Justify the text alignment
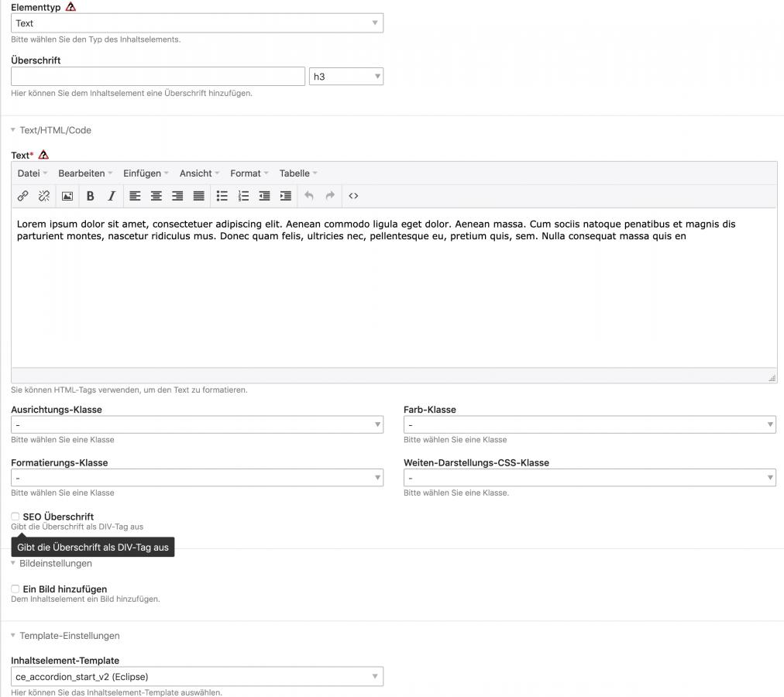 click(199, 196)
